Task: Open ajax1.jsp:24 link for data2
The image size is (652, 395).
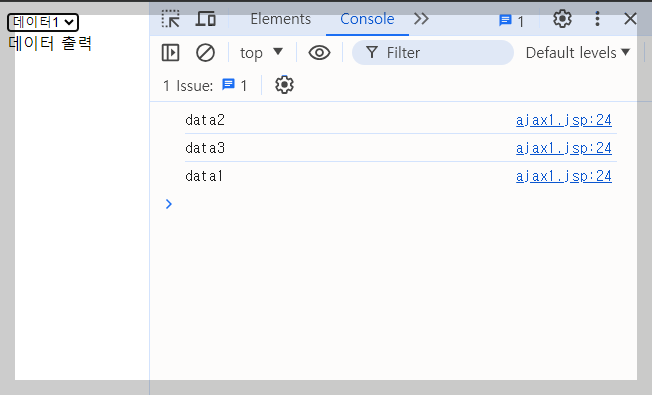Action: tap(564, 120)
